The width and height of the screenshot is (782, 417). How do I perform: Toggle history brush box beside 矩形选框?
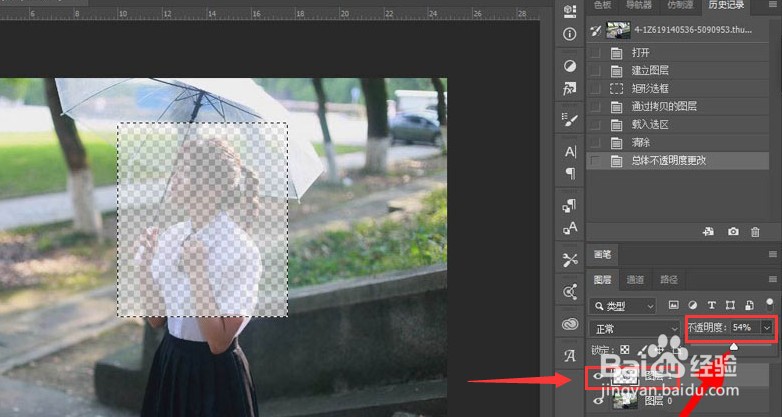coord(595,89)
